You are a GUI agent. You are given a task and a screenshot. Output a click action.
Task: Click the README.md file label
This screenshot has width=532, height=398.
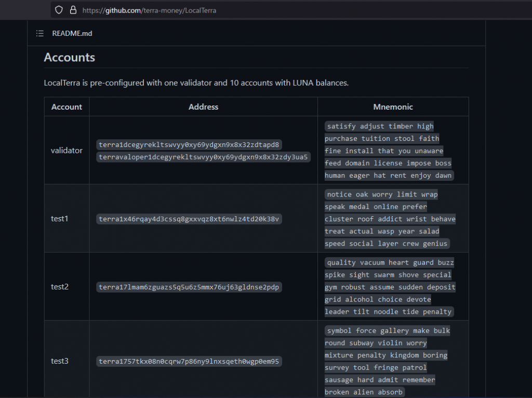click(72, 33)
